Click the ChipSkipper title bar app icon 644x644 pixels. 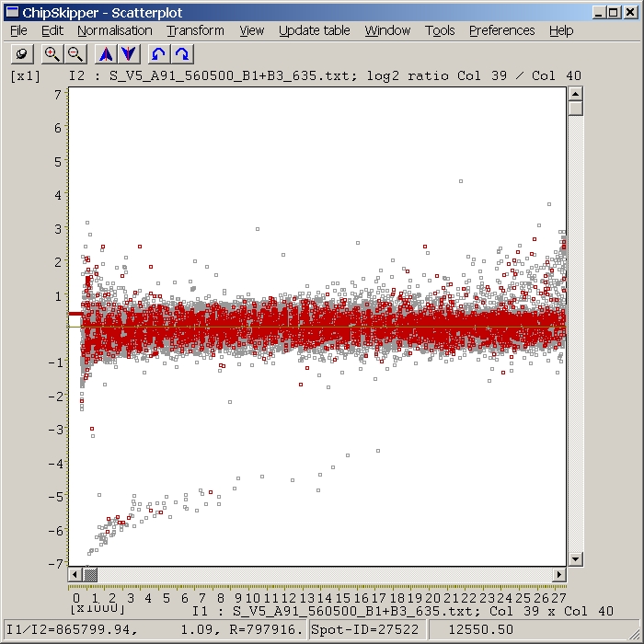click(x=12, y=12)
